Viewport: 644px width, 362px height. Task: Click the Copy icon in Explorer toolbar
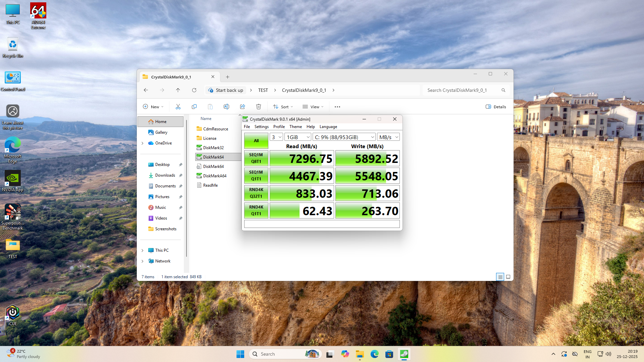click(194, 107)
